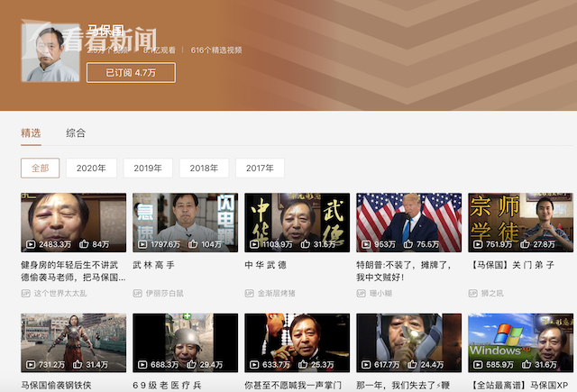Click the play icon beside 751.9万

coord(478,244)
